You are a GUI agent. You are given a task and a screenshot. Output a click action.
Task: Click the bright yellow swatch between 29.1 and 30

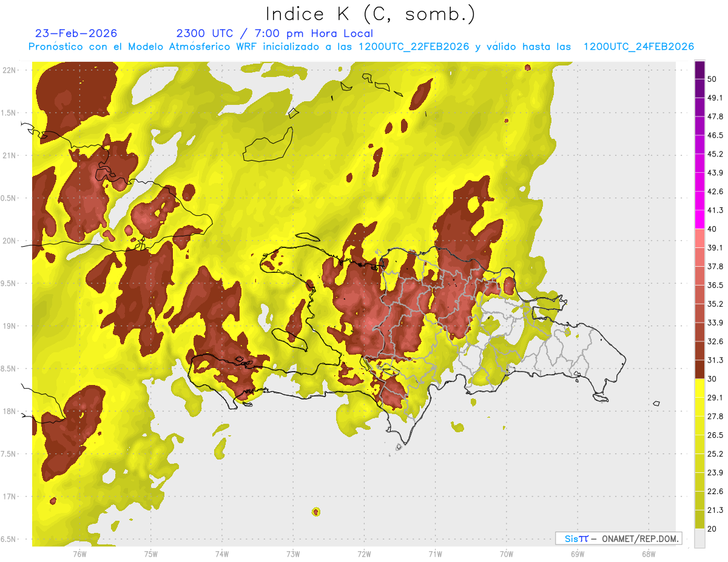pyautogui.click(x=700, y=388)
